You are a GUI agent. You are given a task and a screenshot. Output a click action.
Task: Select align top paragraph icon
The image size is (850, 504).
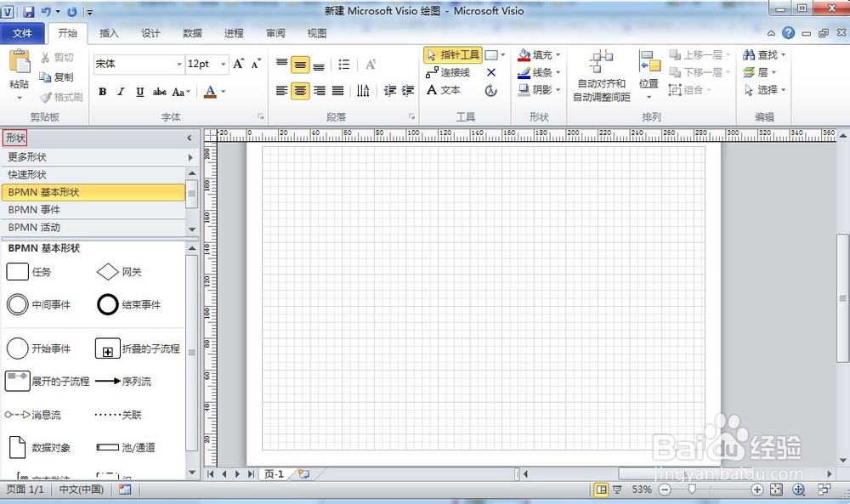click(282, 65)
